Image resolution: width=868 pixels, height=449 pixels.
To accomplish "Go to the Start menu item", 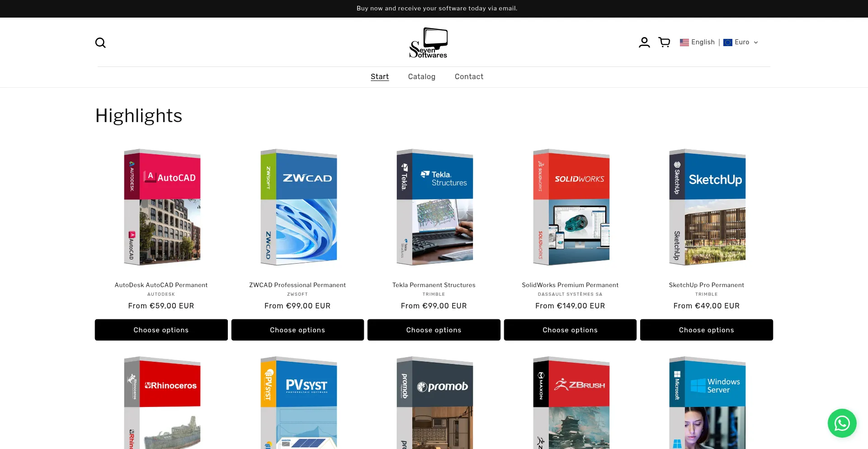I will click(x=380, y=77).
